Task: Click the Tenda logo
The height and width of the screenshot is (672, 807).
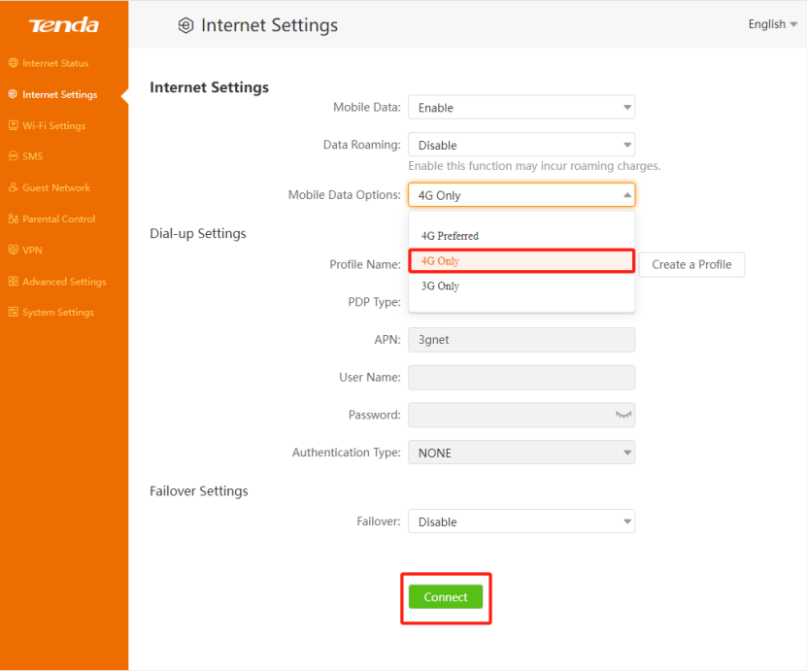Action: coord(63,24)
